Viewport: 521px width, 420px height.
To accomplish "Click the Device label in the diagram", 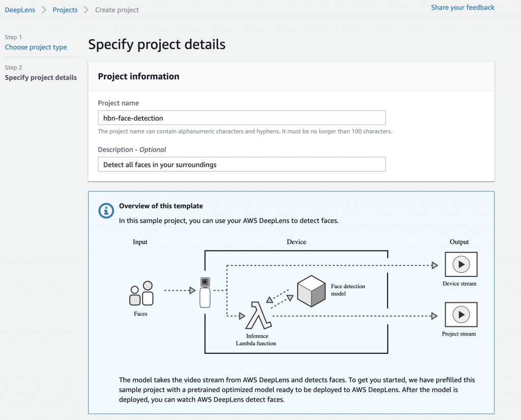I will [297, 242].
